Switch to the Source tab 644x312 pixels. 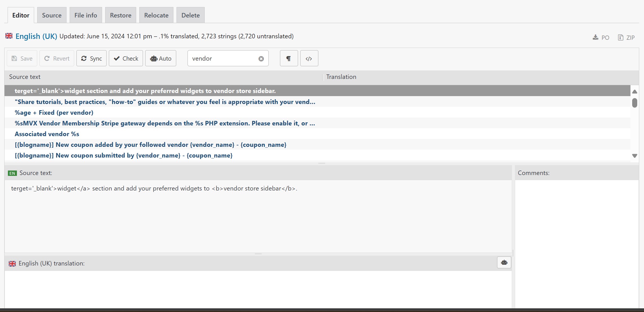pyautogui.click(x=52, y=15)
